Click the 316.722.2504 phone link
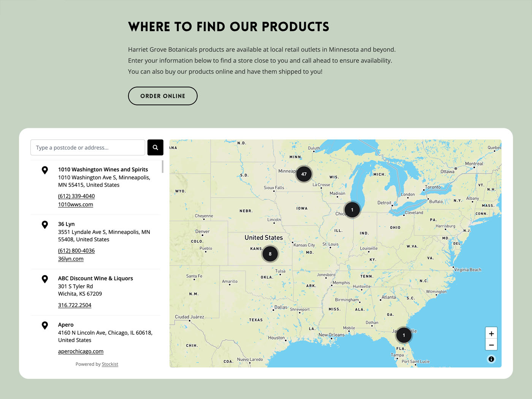This screenshot has height=399, width=532. pos(74,305)
